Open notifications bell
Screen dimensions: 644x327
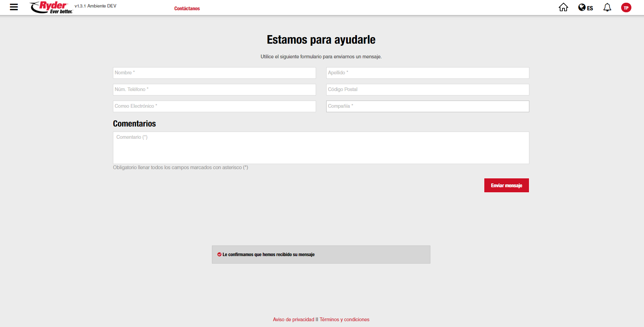click(x=607, y=7)
